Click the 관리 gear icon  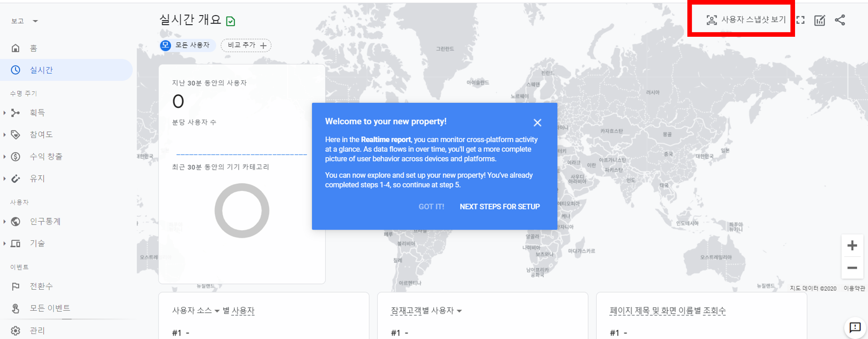[16, 330]
